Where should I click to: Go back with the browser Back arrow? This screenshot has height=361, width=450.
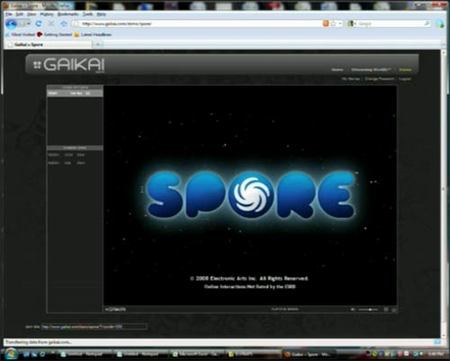11,24
